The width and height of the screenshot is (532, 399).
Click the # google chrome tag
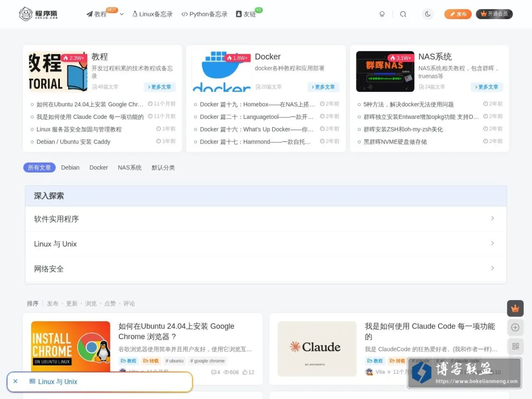pos(207,361)
